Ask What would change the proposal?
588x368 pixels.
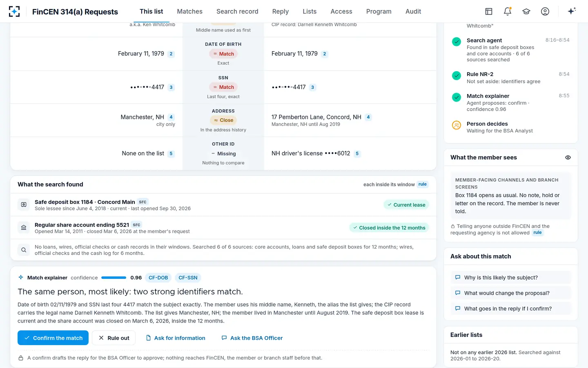[x=511, y=293]
